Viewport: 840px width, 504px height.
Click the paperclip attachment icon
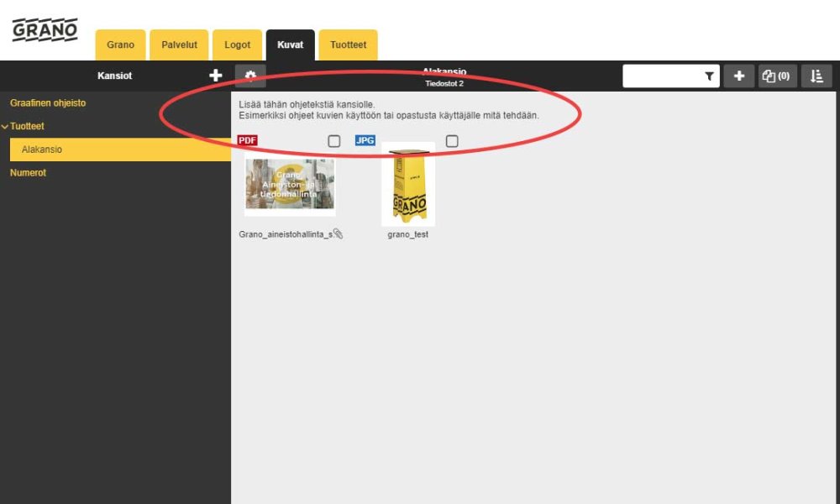click(338, 234)
